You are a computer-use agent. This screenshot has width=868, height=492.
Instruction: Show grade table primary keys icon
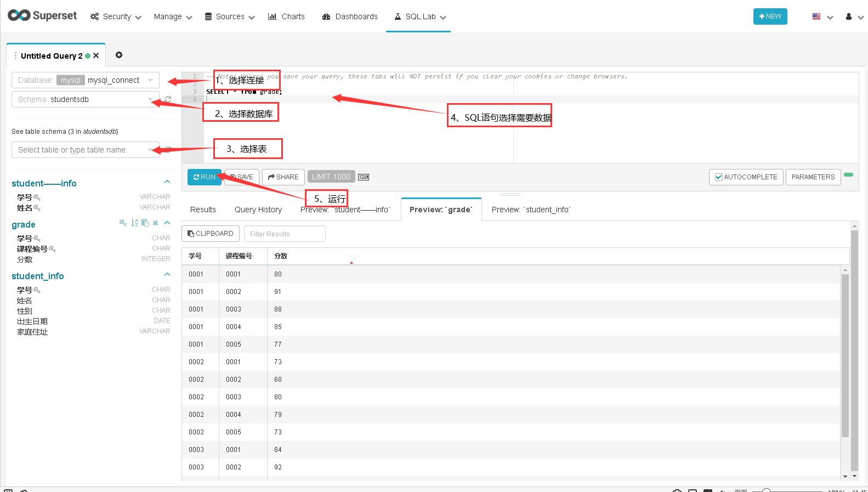tap(123, 223)
